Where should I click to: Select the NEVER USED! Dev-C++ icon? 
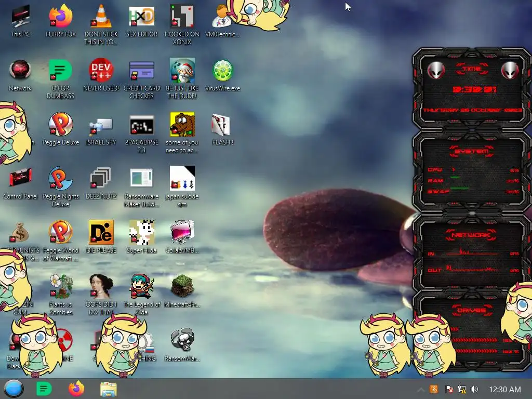click(101, 75)
